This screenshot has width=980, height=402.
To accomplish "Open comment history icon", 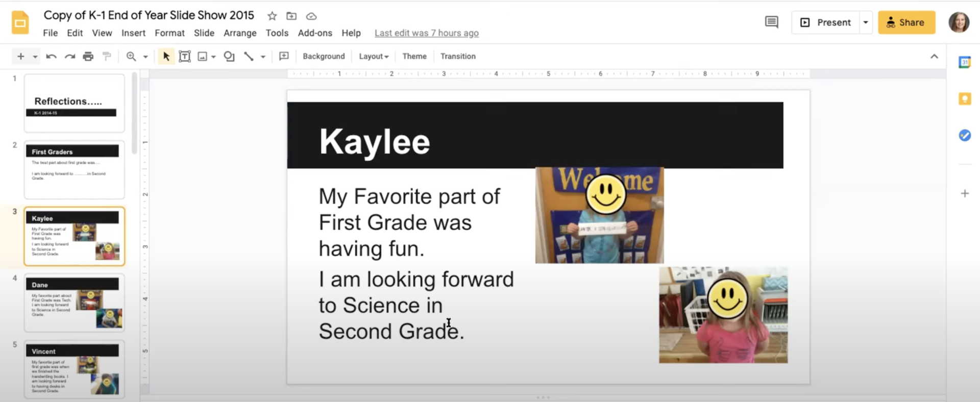I will pyautogui.click(x=772, y=22).
